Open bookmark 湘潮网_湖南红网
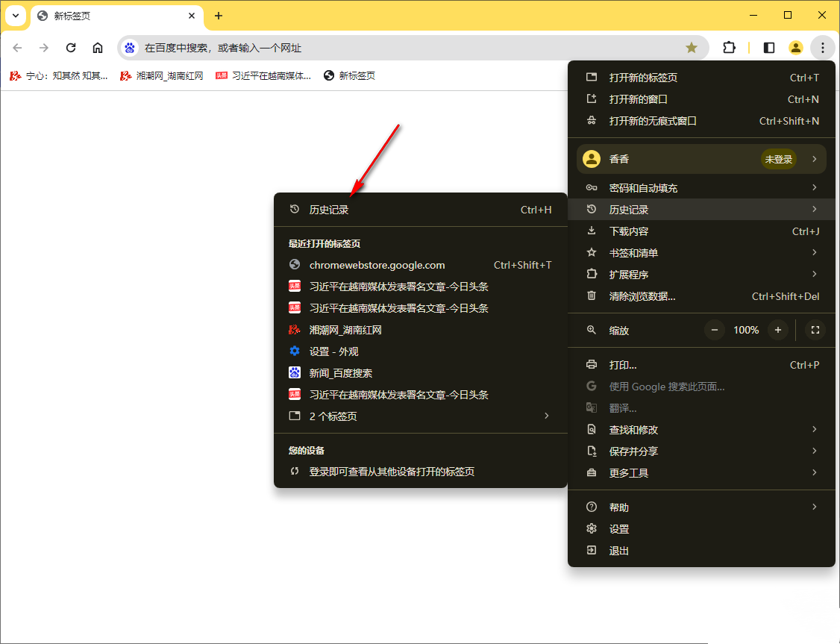The width and height of the screenshot is (840, 644). pos(162,75)
